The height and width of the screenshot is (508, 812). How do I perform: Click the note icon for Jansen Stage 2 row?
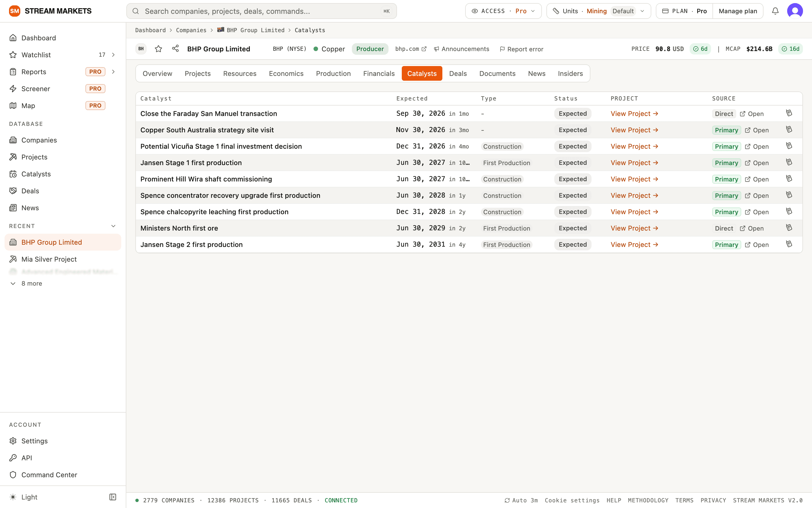(x=789, y=244)
